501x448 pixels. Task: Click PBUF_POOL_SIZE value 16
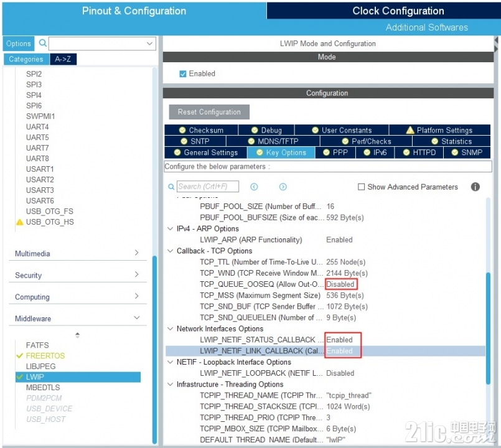(x=330, y=207)
